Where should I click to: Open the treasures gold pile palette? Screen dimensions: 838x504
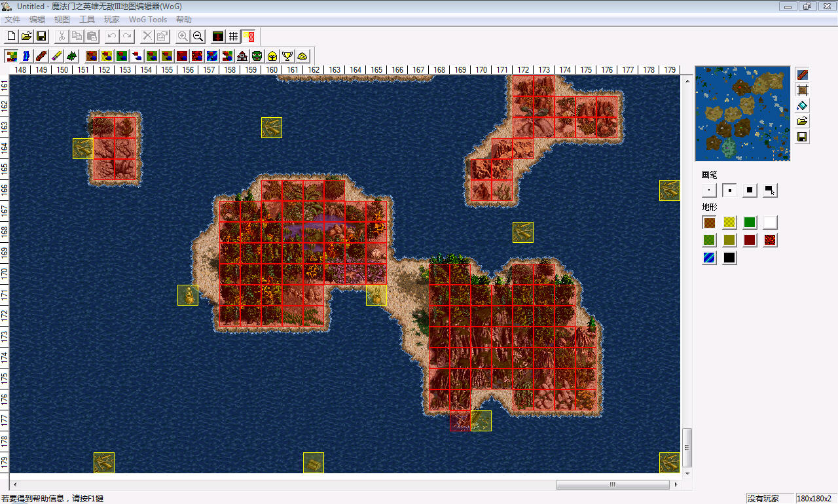302,56
